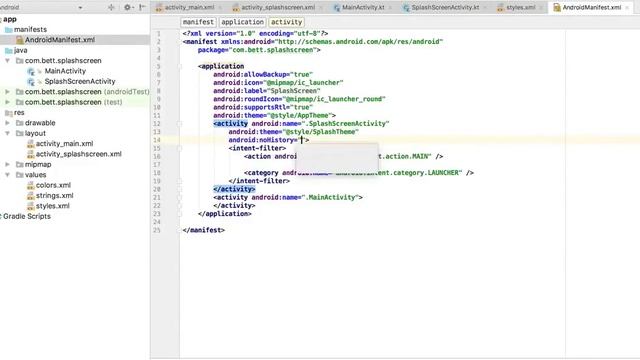The height and width of the screenshot is (360, 640).
Task: Close the MainActivity.kt tab
Action: (x=390, y=7)
